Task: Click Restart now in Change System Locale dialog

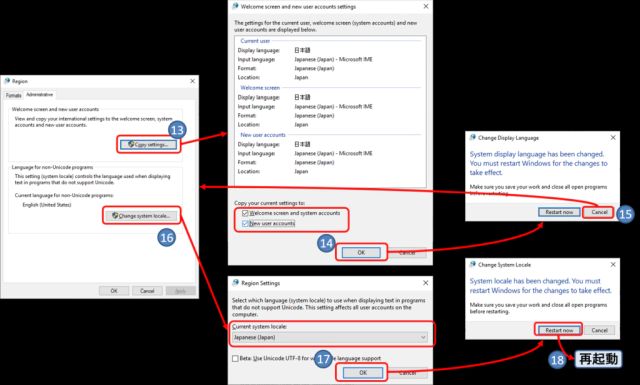Action: pos(559,330)
